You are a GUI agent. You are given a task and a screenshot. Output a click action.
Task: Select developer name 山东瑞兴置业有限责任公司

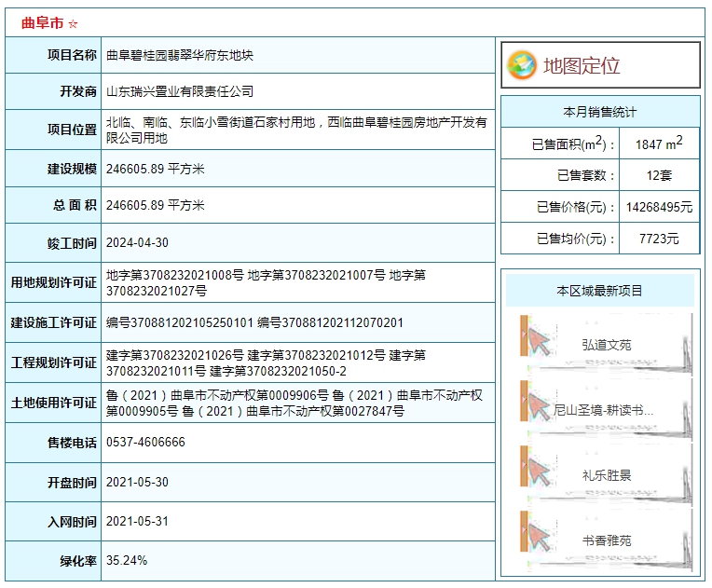point(180,91)
